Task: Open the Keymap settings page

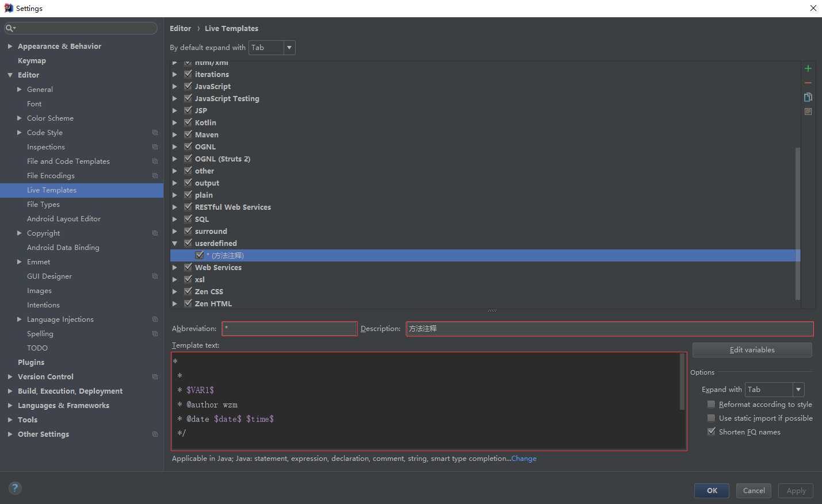Action: point(32,61)
